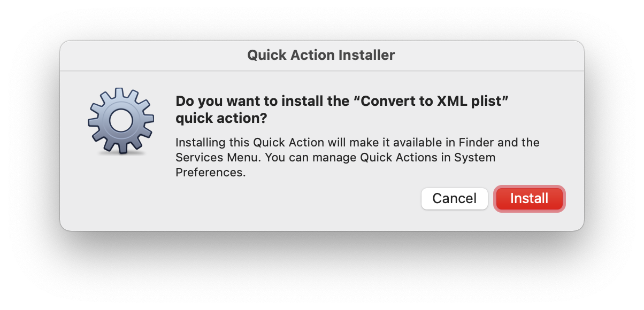This screenshot has height=310, width=644.
Task: Click the focus ring around Install
Action: point(529,187)
